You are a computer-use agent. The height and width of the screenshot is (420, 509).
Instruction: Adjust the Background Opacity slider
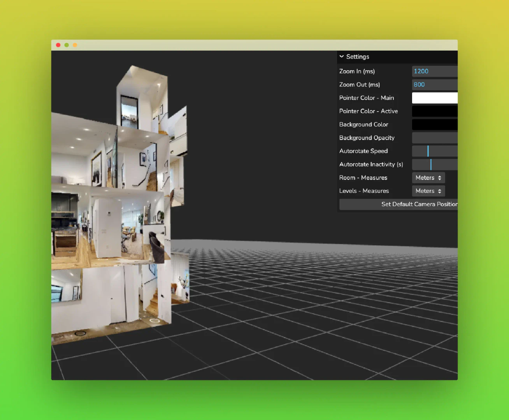point(435,138)
